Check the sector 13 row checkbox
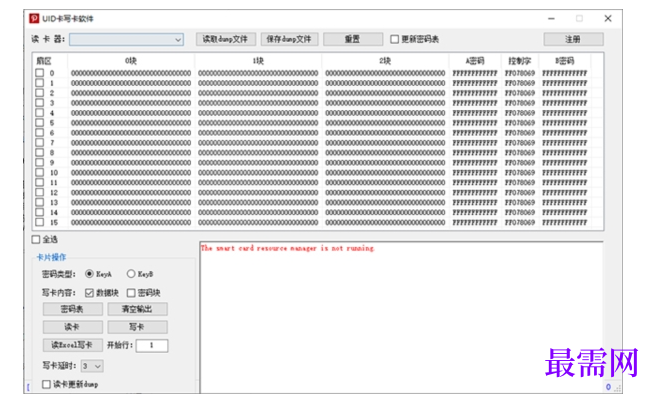The image size is (657, 394). coord(40,202)
